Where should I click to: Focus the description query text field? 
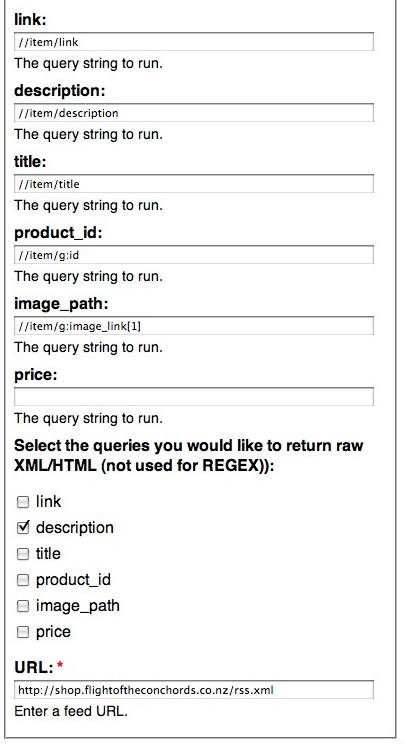[x=194, y=113]
